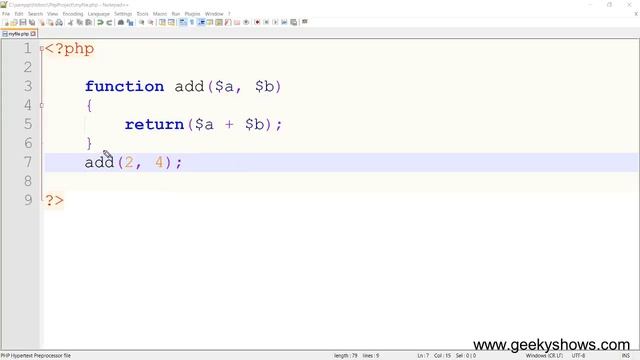Image resolution: width=640 pixels, height=360 pixels.
Task: Click the Ln : 7 status entry
Action: tap(423, 356)
